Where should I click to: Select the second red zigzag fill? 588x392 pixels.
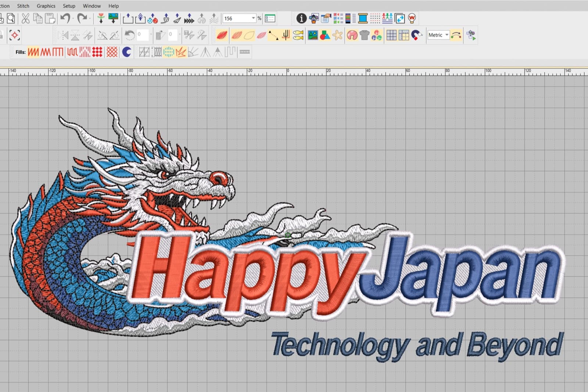(46, 52)
